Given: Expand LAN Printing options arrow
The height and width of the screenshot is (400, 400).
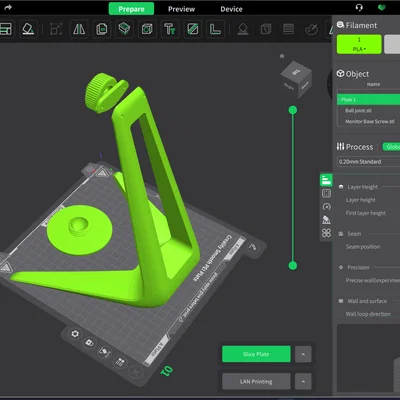Looking at the screenshot, I should coord(303,381).
